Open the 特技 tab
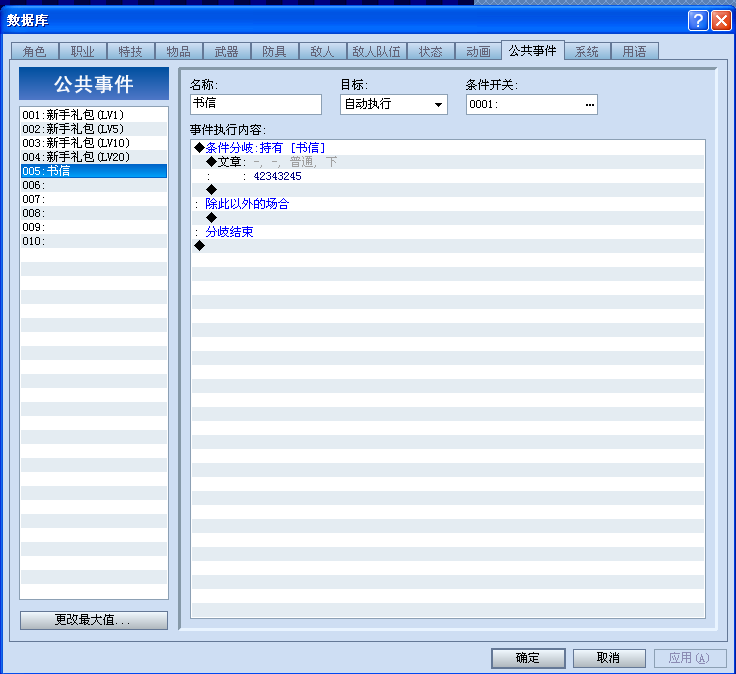736x674 pixels. point(130,51)
